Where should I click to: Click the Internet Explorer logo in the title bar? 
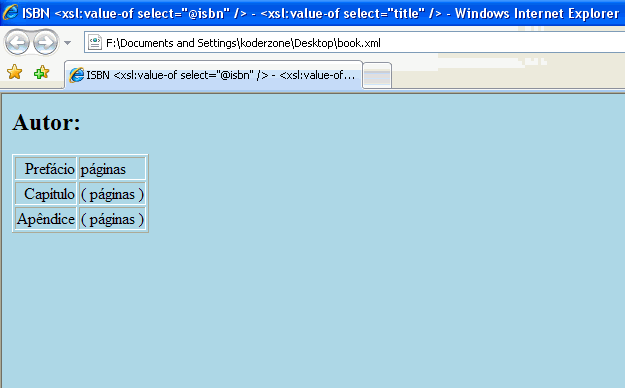10,12
